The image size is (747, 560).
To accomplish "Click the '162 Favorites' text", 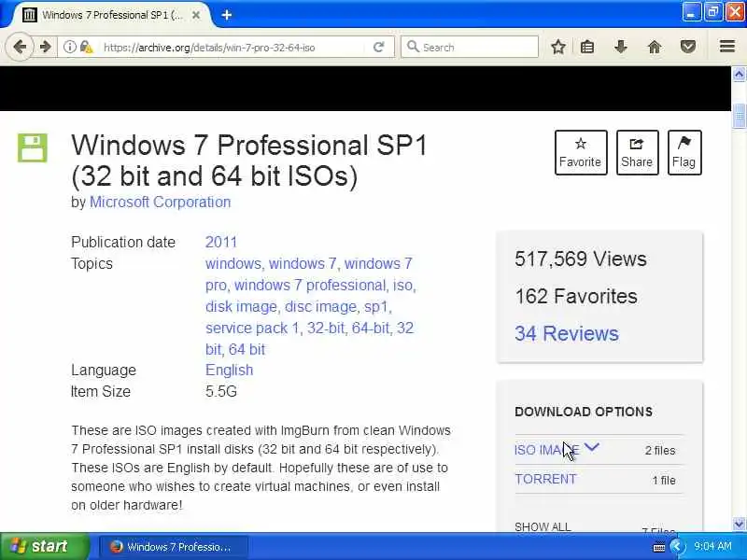I will [576, 296].
